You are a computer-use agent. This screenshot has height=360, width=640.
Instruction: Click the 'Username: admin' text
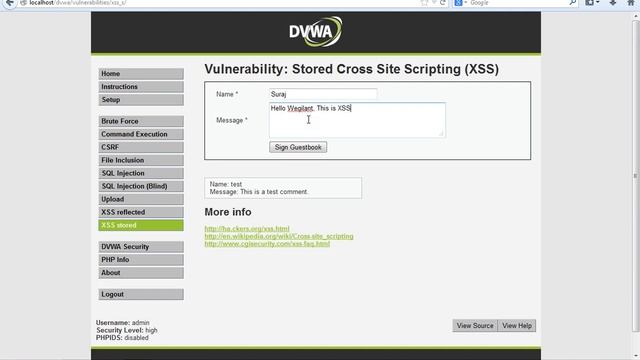click(x=122, y=323)
